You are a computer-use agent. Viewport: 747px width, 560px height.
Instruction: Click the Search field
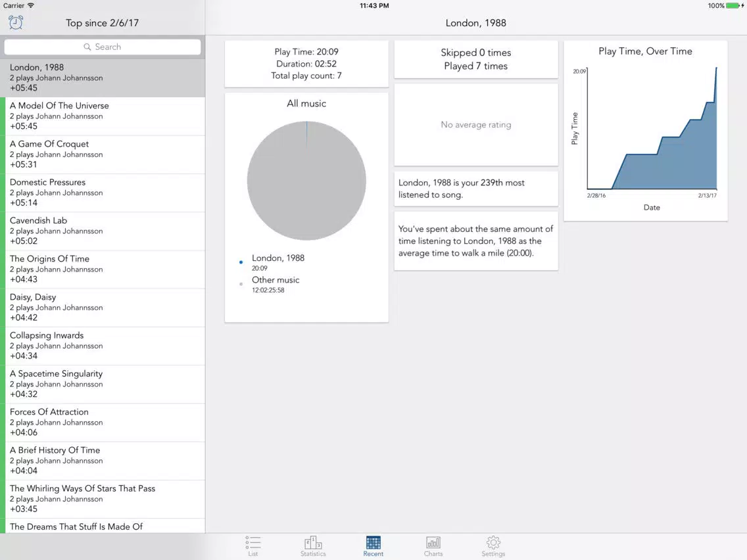[x=103, y=47]
